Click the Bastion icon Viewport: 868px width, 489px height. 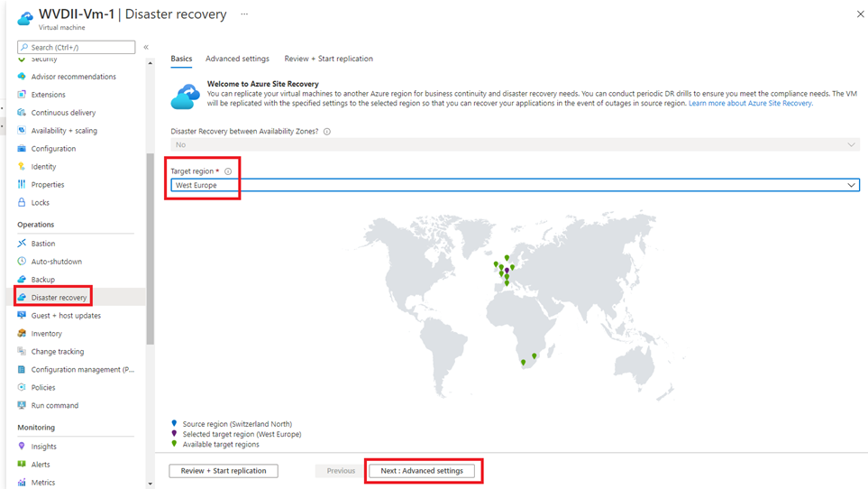tap(22, 243)
